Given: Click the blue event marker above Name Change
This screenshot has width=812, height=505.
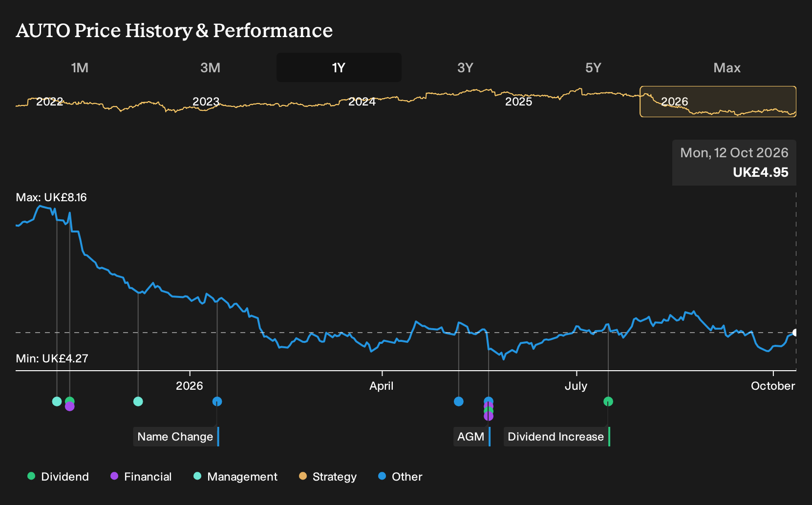Looking at the screenshot, I should 217,401.
